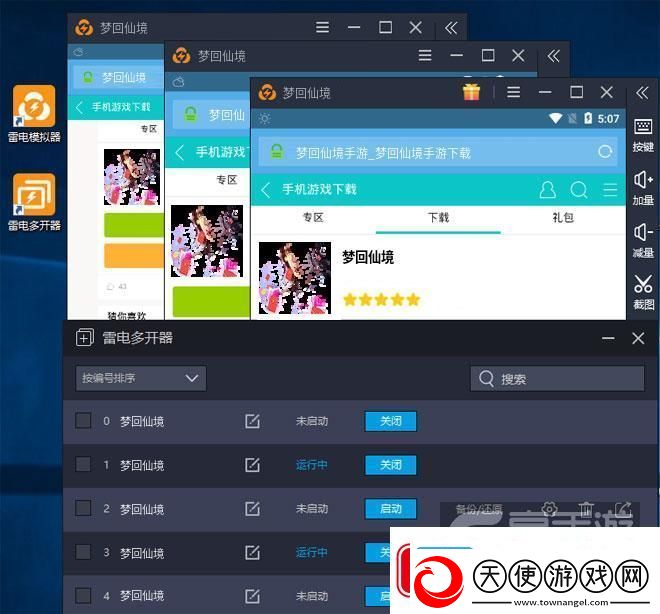This screenshot has width=660, height=614.
Task: Select the 专区 tab in the middle emulator window
Action: [x=226, y=180]
